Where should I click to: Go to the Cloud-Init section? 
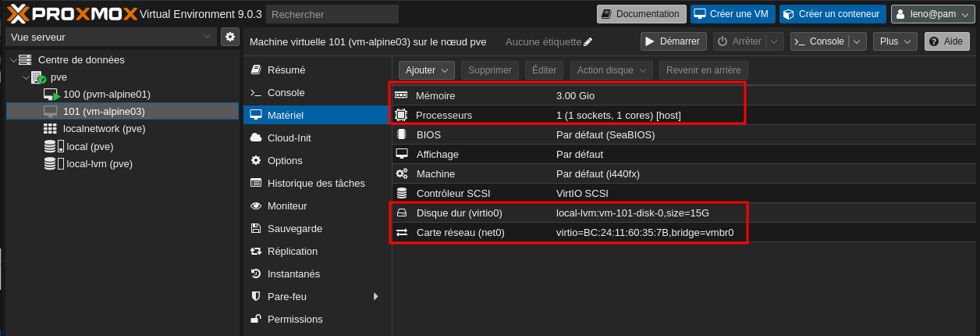pyautogui.click(x=289, y=138)
